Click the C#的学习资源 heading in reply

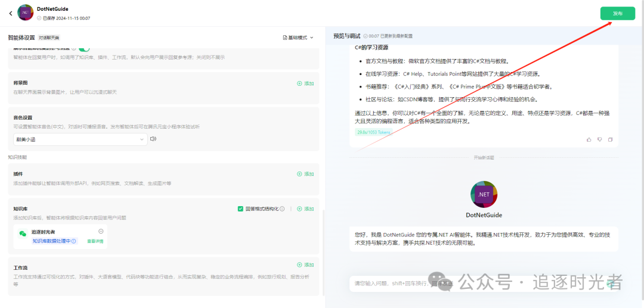[371, 48]
